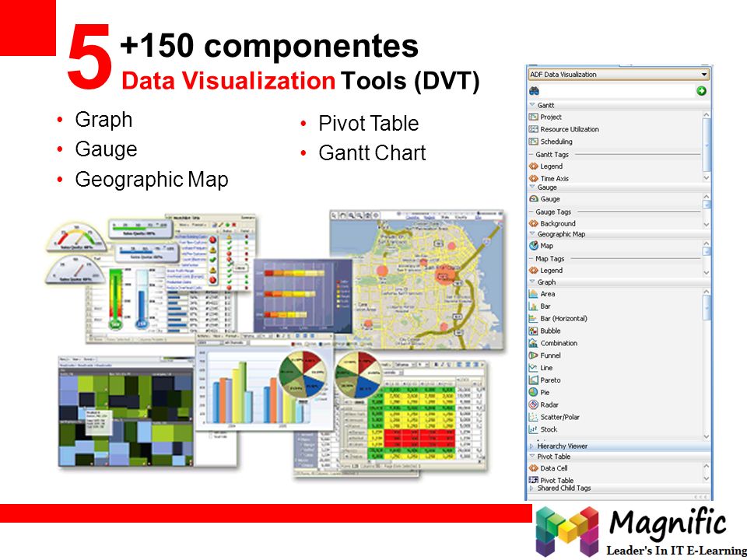This screenshot has width=747, height=560.
Task: Collapse the Geographic Map section
Action: [532, 234]
